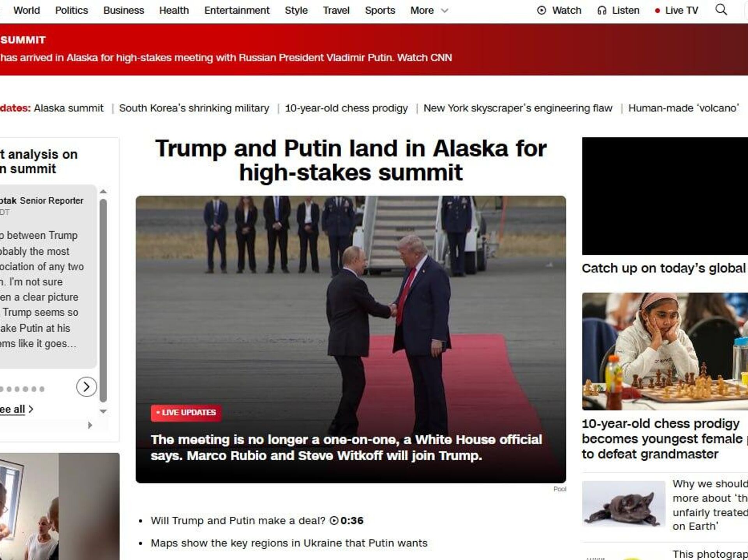Screen dimensions: 748x560
Task: Expand the More menu chevron
Action: [x=445, y=11]
